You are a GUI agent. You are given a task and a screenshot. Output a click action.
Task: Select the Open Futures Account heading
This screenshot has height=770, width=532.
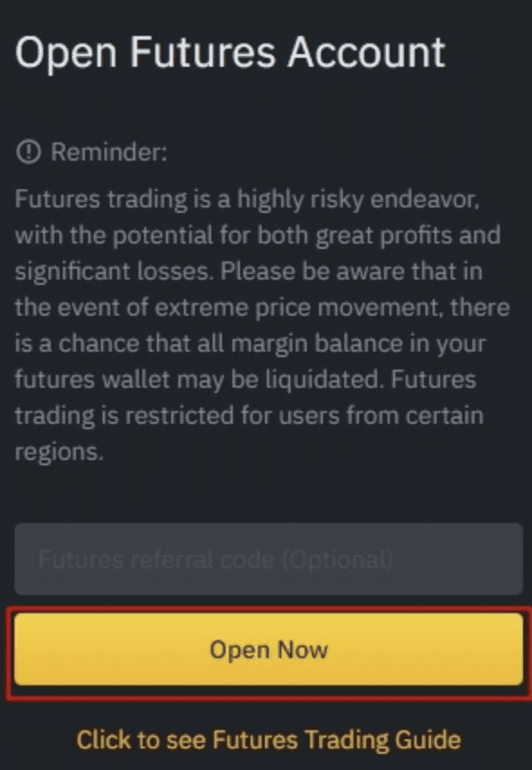click(231, 53)
